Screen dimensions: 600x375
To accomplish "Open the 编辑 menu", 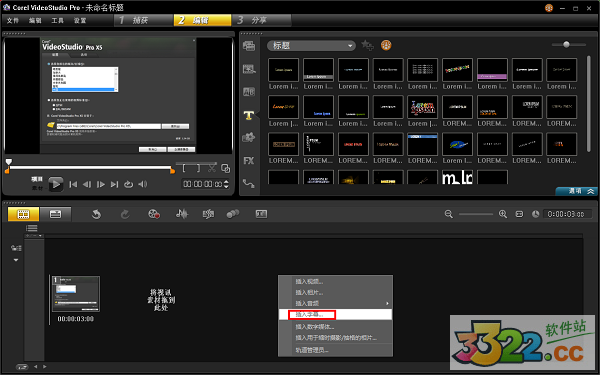I will click(35, 21).
